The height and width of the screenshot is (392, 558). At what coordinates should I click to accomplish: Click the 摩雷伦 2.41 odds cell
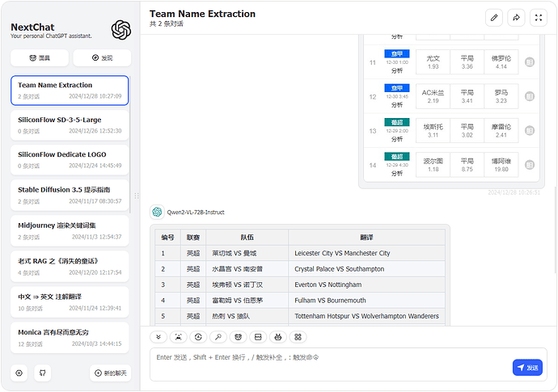click(x=501, y=131)
